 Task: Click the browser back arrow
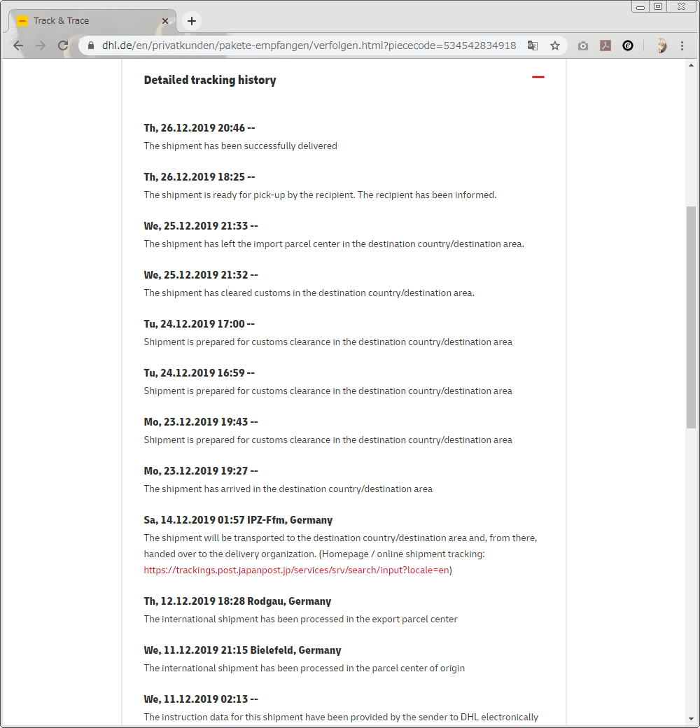pyautogui.click(x=18, y=45)
